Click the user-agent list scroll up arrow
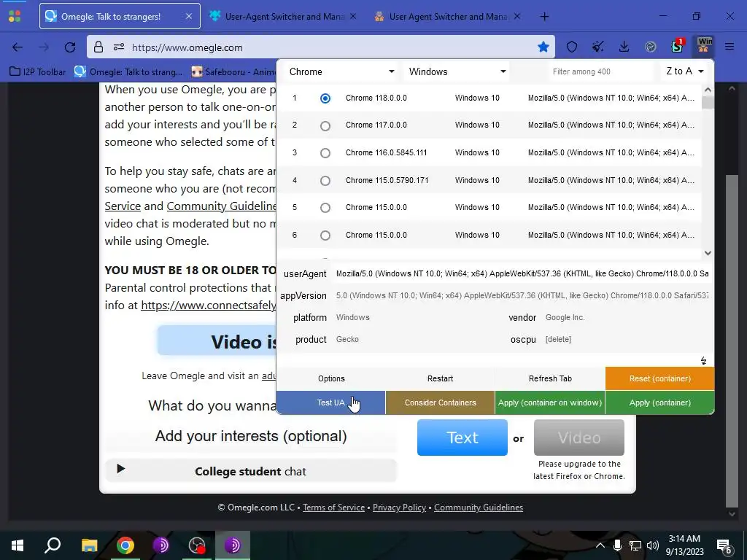 (708, 90)
